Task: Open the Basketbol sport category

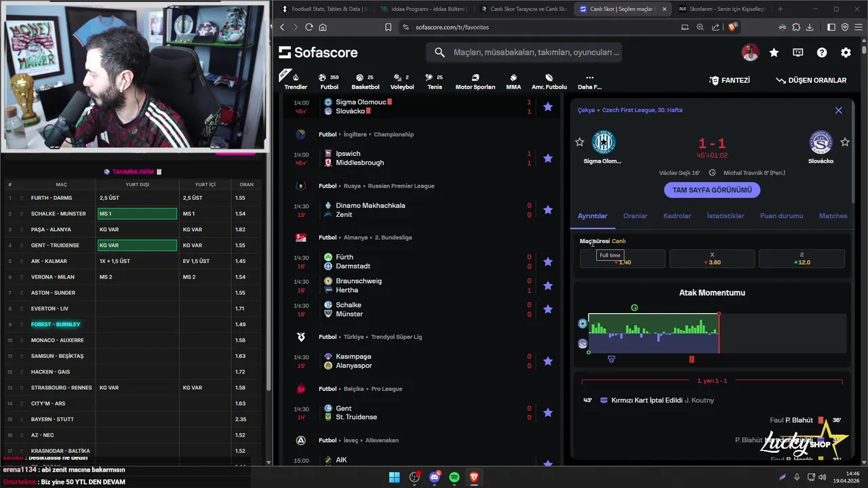Action: pos(366,81)
